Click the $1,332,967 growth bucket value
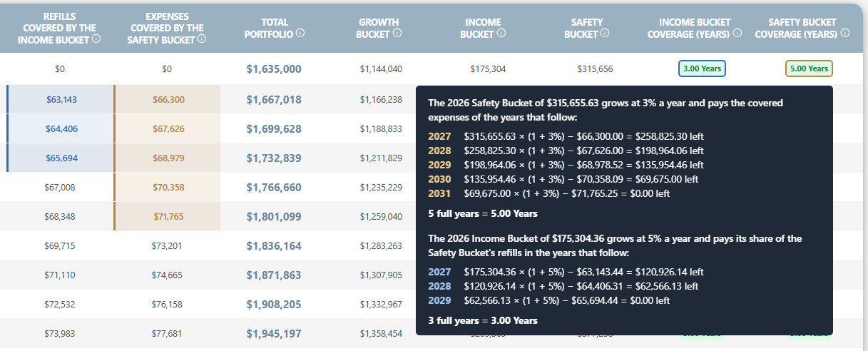 [x=381, y=304]
